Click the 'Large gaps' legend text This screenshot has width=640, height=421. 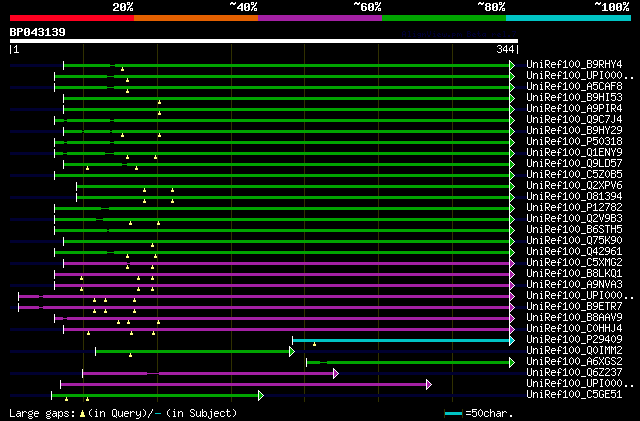coord(42,413)
